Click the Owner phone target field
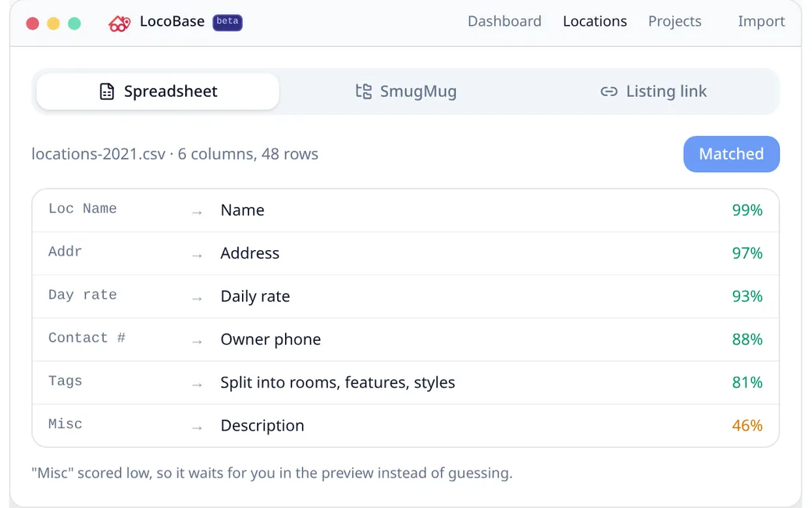The image size is (812, 508). [271, 339]
